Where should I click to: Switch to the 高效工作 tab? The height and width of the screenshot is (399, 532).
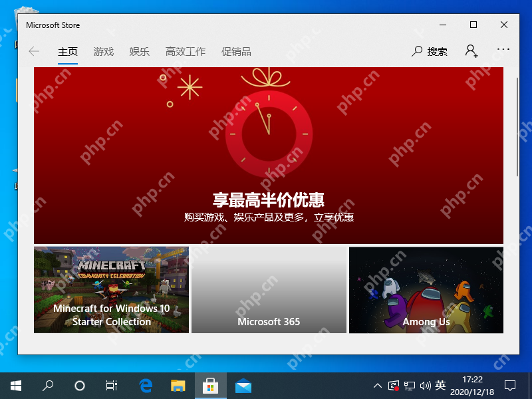click(185, 51)
